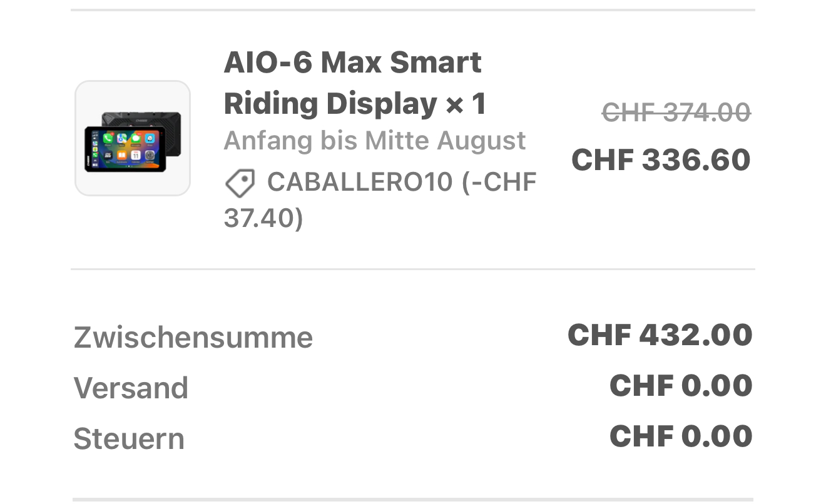
Task: Select the 37.40) discount amount on second line
Action: (x=263, y=218)
